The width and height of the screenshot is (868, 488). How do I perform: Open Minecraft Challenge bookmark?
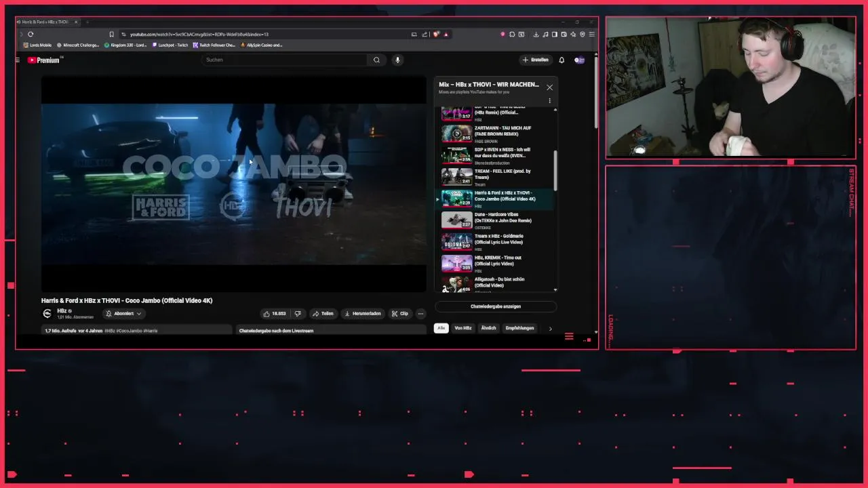pyautogui.click(x=78, y=45)
